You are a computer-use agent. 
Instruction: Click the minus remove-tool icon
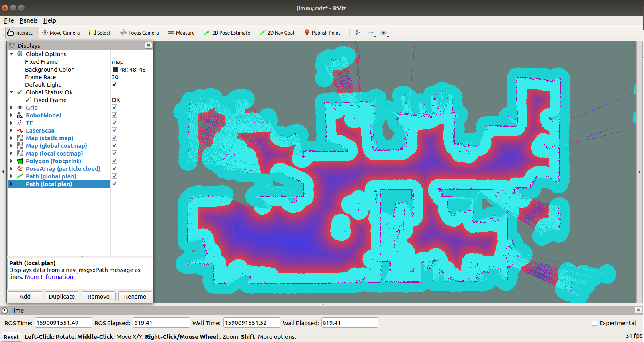370,33
